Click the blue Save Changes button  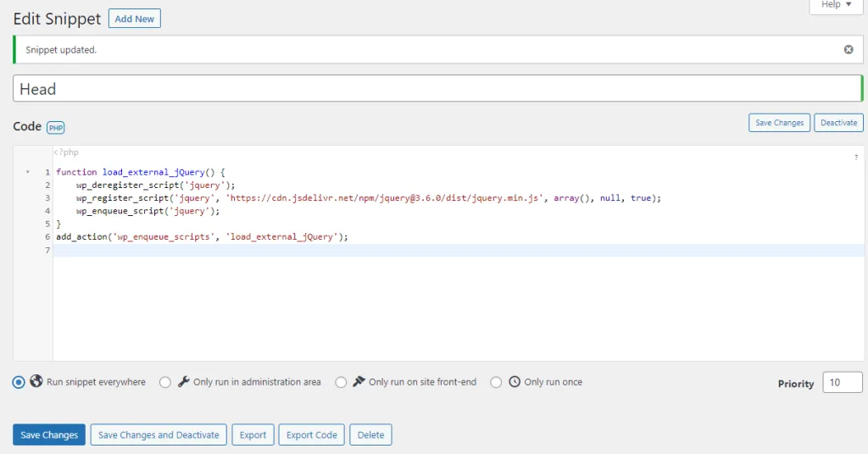click(x=49, y=435)
